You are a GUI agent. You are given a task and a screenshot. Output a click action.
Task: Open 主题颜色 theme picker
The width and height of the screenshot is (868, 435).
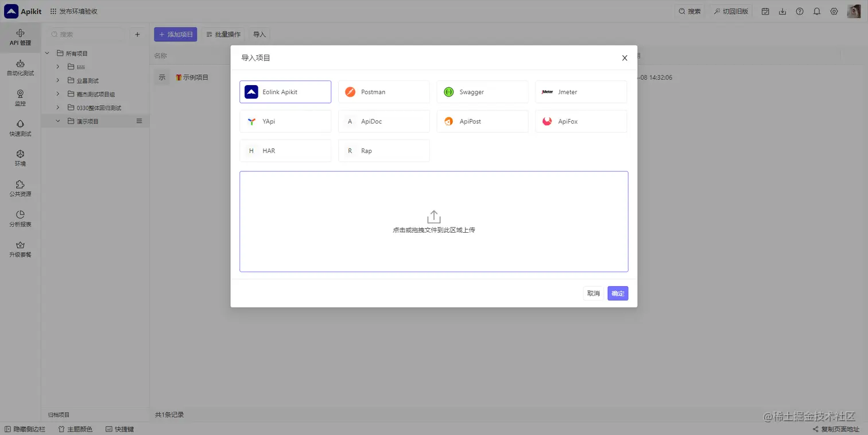click(75, 429)
